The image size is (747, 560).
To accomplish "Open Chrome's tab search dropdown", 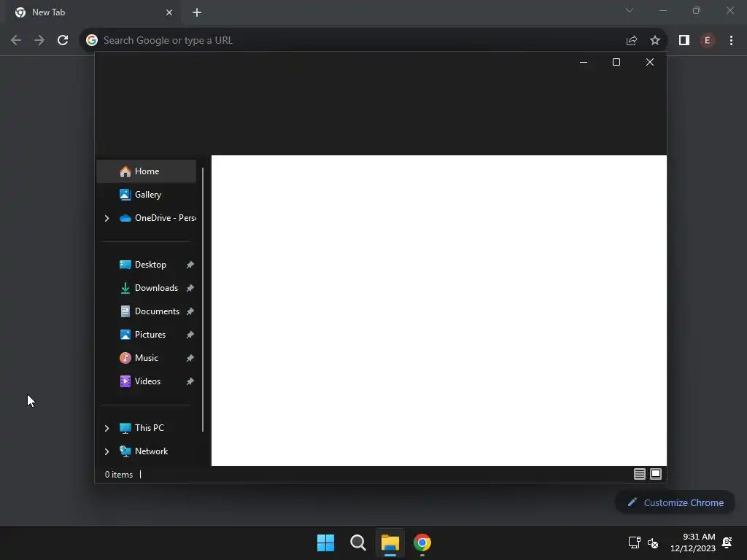I will pyautogui.click(x=630, y=10).
